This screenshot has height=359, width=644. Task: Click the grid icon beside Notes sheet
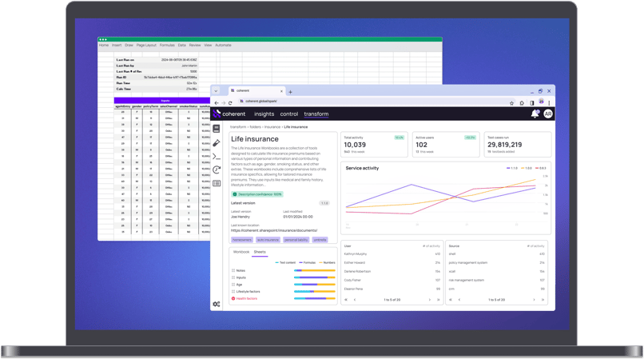pyautogui.click(x=233, y=270)
